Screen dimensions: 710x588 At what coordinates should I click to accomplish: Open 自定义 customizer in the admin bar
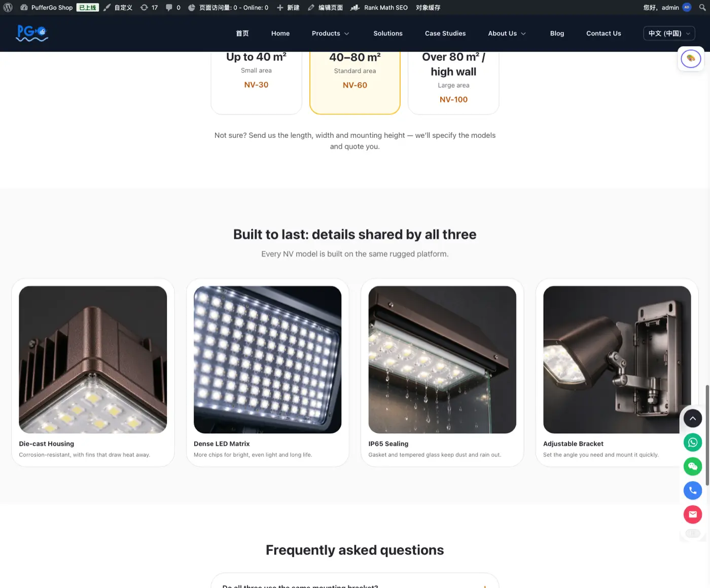[118, 8]
